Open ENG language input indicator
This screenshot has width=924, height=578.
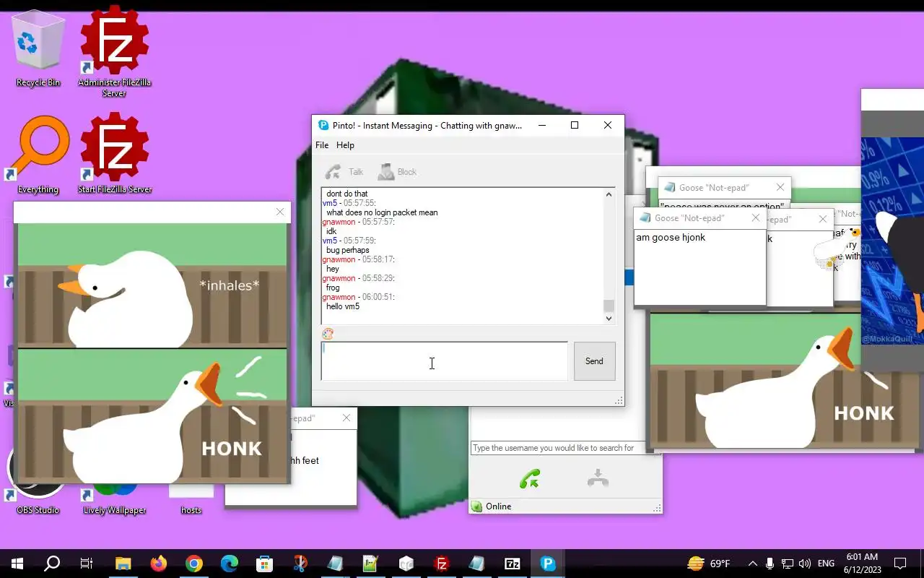(x=827, y=564)
